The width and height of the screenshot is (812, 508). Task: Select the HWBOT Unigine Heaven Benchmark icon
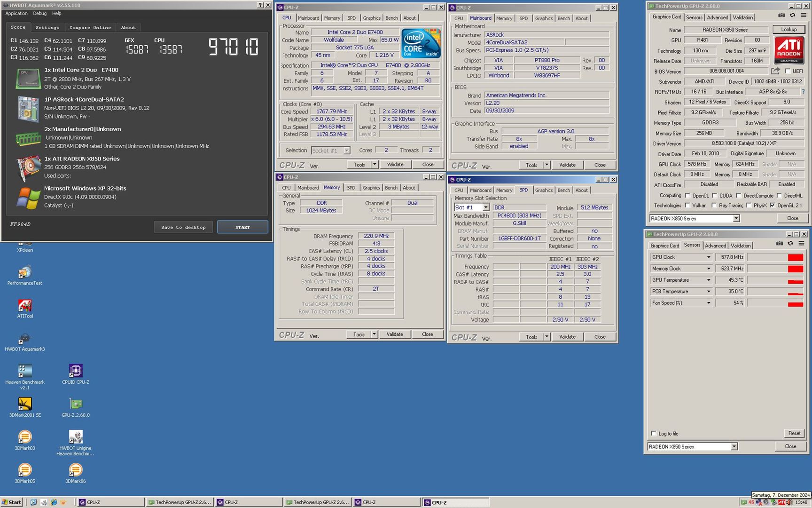tap(76, 443)
